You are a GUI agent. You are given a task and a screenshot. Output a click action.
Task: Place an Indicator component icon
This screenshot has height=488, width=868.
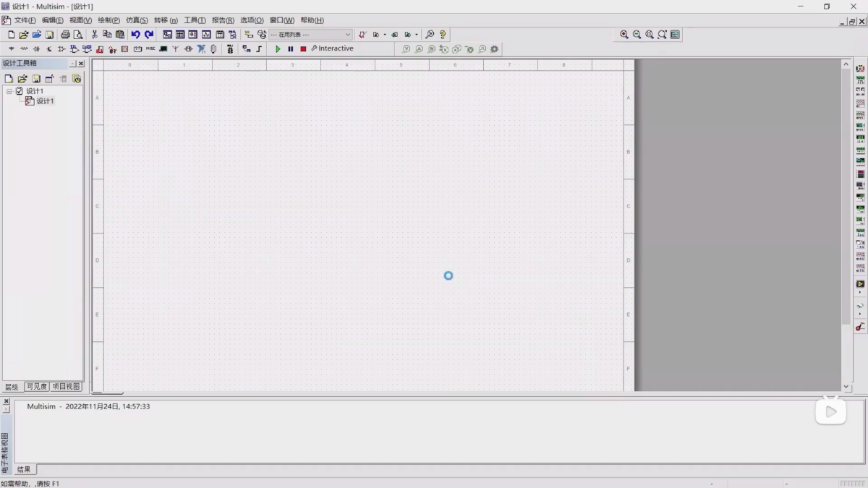(x=124, y=49)
